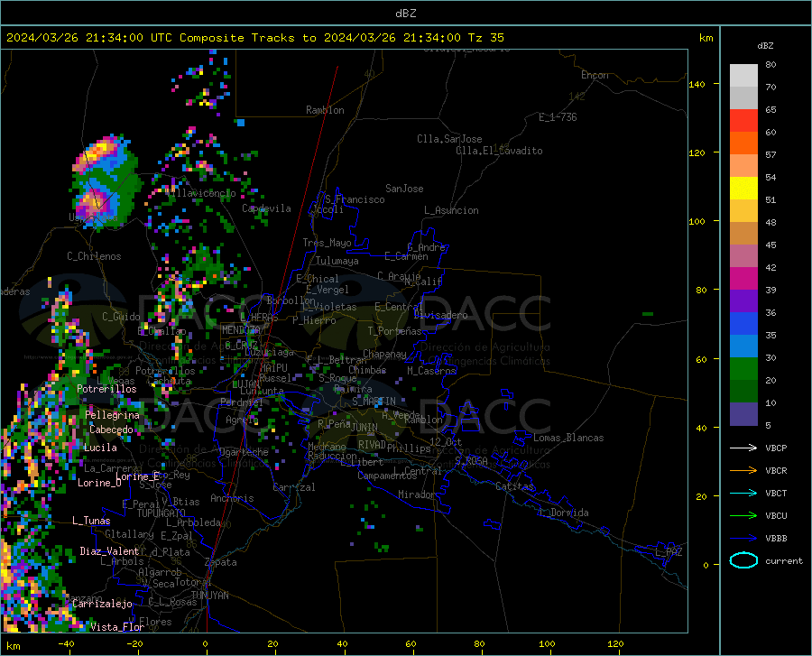
Task: Click the cyan VBCT arrow in the legend
Action: point(743,493)
